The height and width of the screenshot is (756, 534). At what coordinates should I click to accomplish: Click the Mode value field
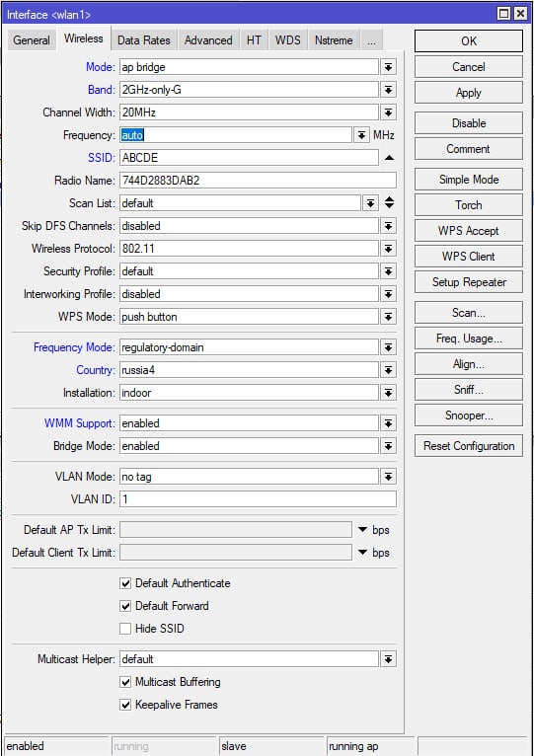[x=249, y=67]
